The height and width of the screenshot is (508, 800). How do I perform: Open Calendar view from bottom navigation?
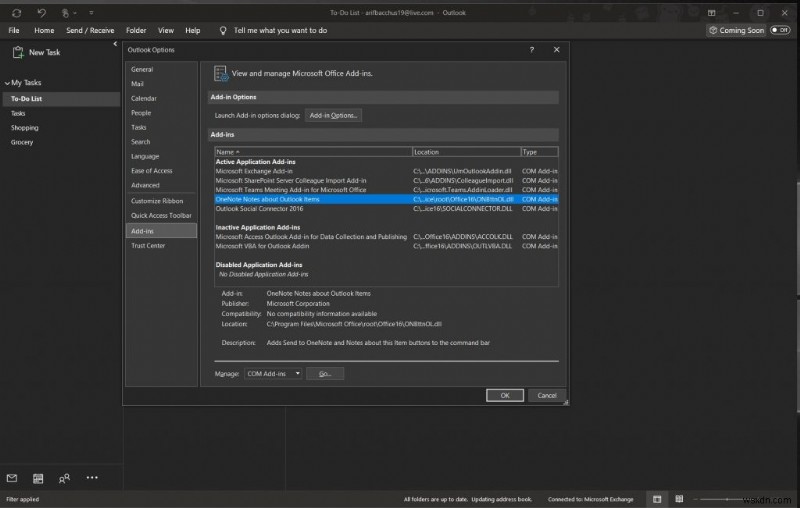(x=38, y=478)
